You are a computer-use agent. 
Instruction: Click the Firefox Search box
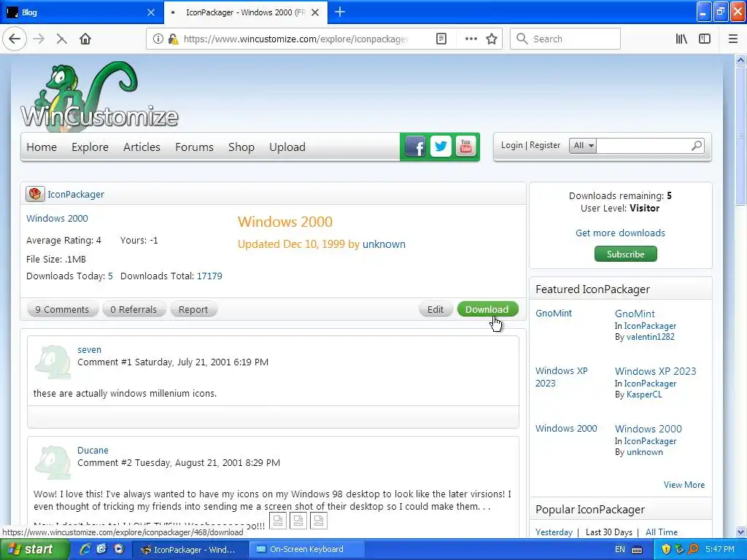point(565,39)
